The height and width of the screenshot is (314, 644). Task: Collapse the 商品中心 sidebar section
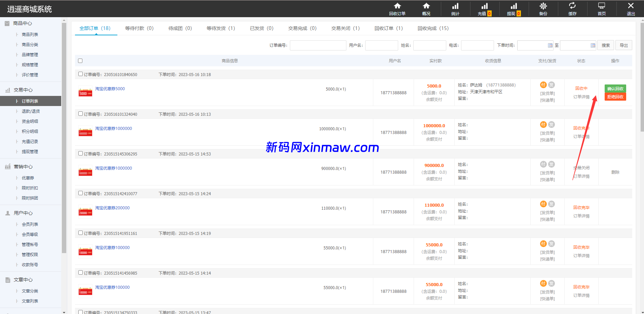[23, 23]
